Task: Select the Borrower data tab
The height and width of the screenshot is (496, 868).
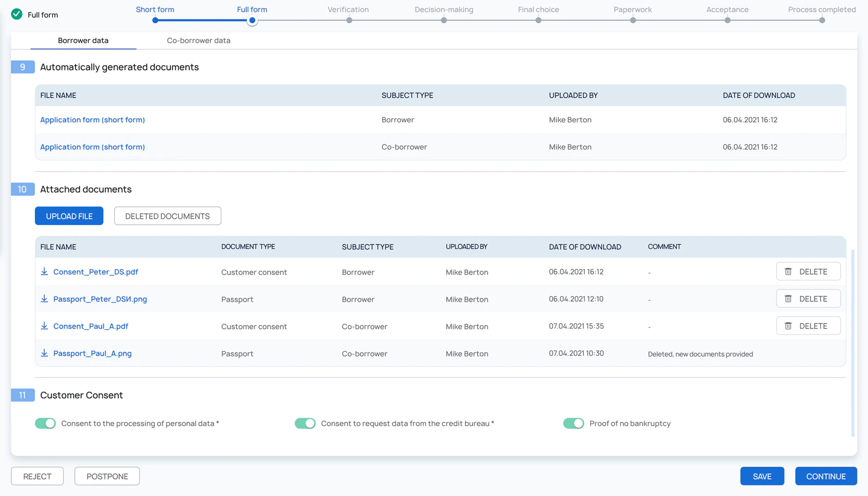Action: click(83, 40)
